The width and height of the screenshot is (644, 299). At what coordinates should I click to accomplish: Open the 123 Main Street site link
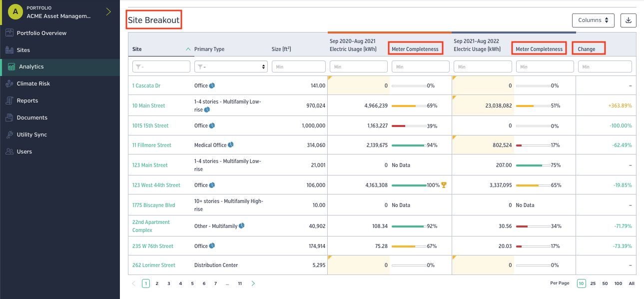point(150,165)
